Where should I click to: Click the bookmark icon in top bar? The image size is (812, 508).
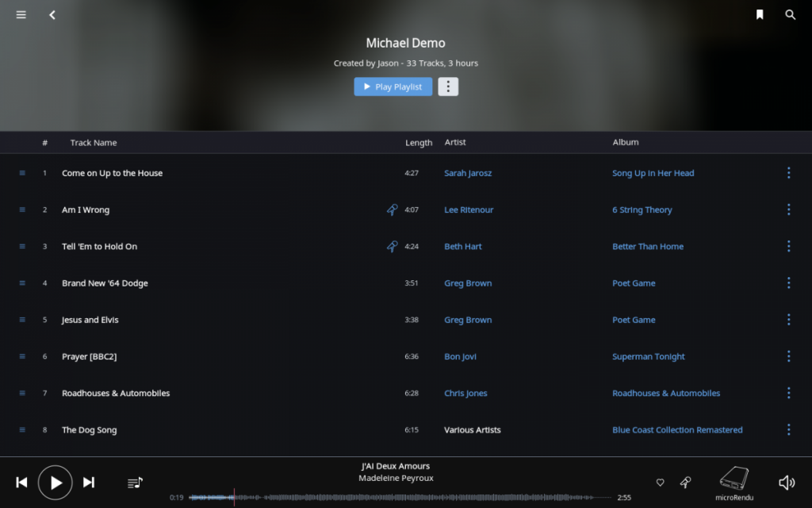(759, 14)
